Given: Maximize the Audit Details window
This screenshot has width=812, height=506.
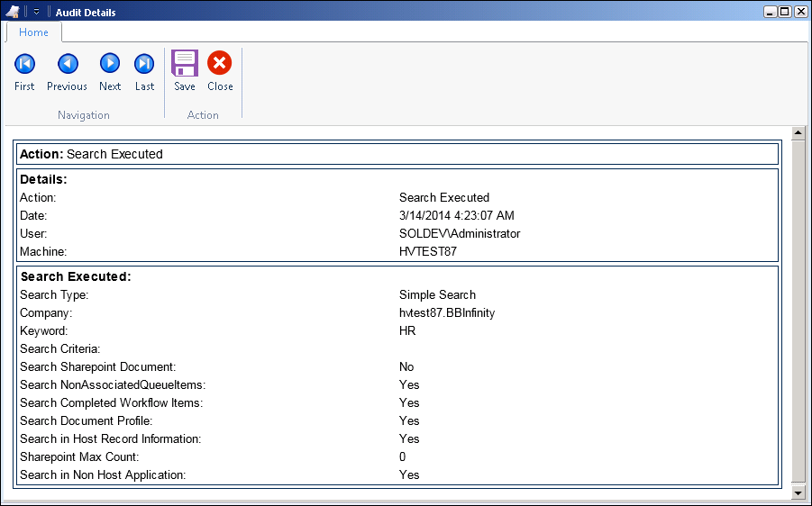Looking at the screenshot, I should pyautogui.click(x=785, y=12).
